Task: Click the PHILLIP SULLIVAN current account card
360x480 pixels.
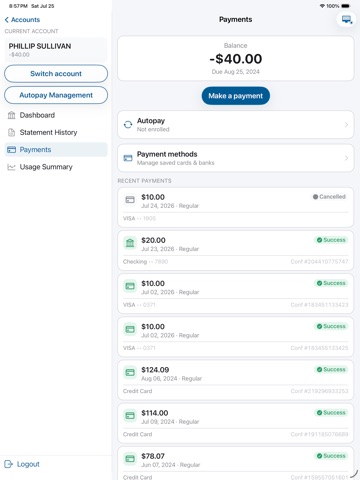Action: coord(56,50)
